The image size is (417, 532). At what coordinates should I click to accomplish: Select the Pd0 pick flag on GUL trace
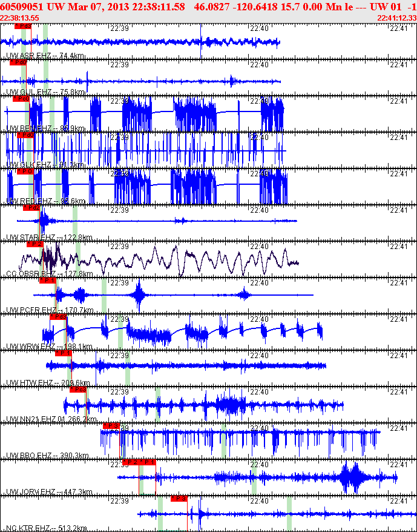click(18, 62)
